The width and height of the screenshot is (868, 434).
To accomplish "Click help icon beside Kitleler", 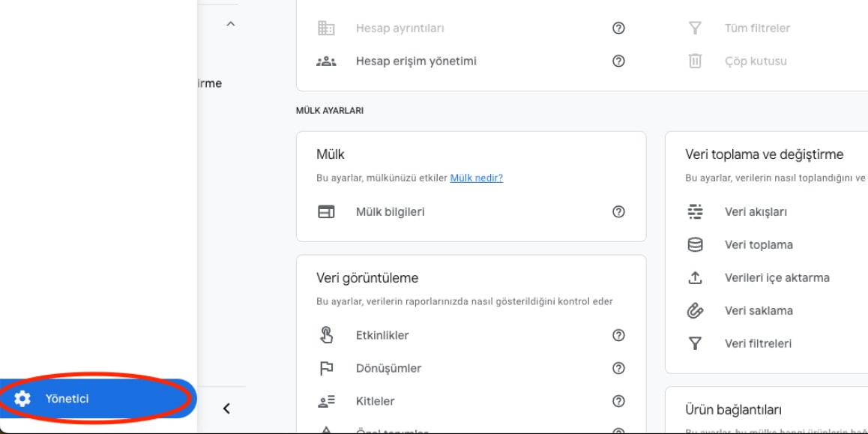I will tap(619, 401).
